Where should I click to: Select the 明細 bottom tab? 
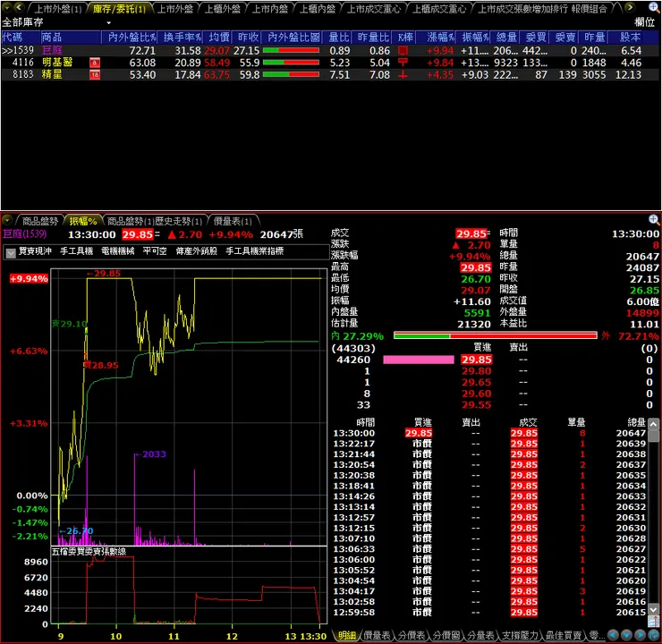346,635
